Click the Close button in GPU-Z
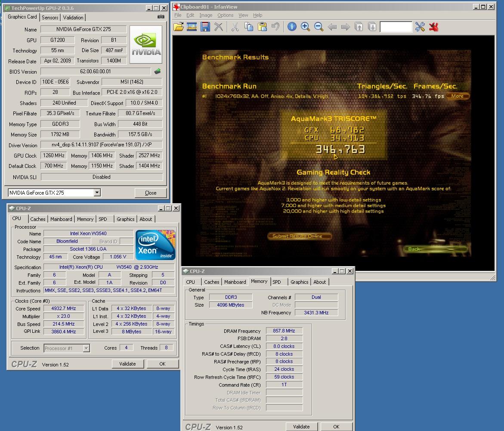 click(151, 192)
